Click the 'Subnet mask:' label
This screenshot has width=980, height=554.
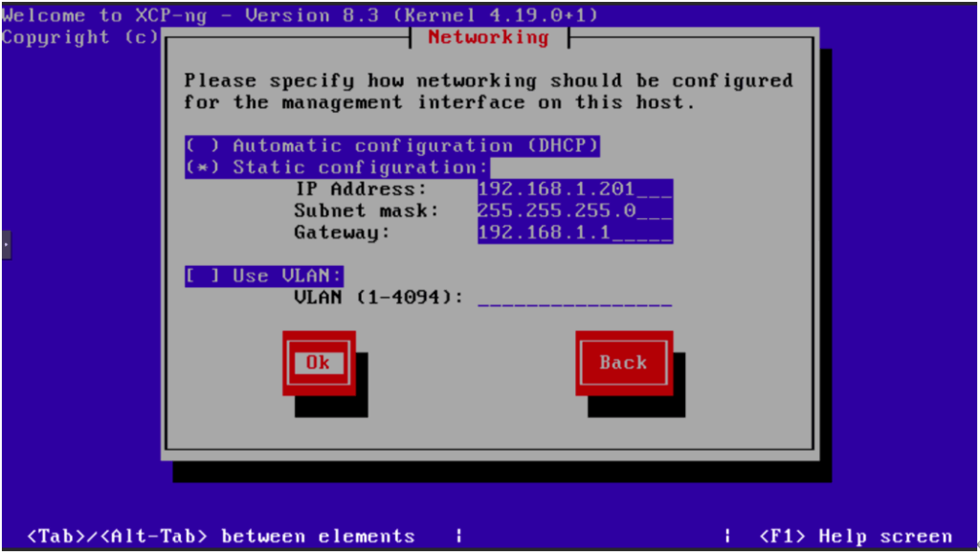click(x=367, y=211)
